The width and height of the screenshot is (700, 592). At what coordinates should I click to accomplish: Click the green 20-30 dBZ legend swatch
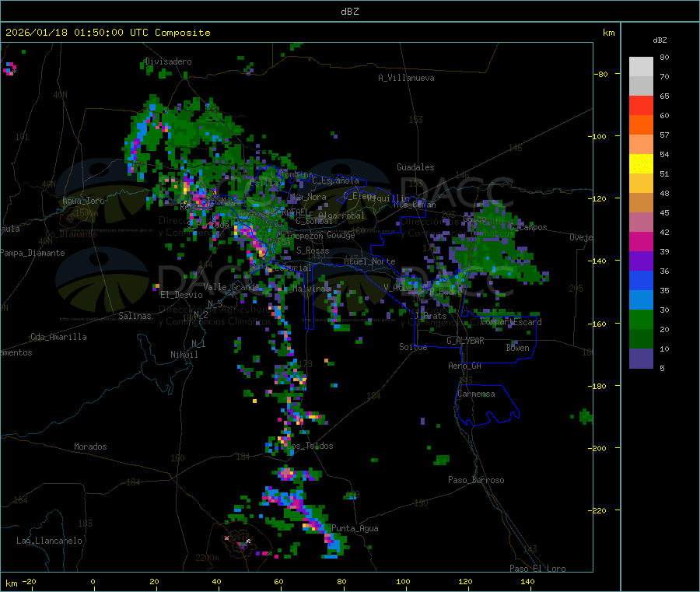[641, 319]
